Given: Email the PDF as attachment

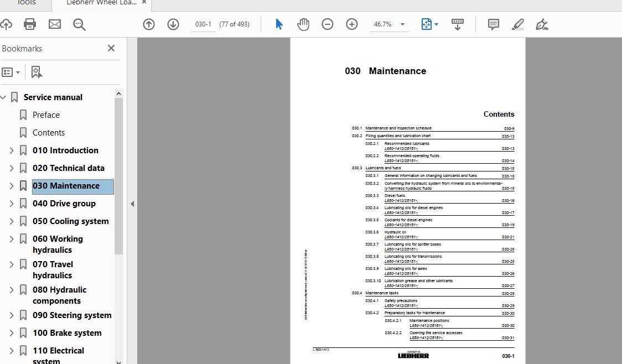Looking at the screenshot, I should pos(54,24).
